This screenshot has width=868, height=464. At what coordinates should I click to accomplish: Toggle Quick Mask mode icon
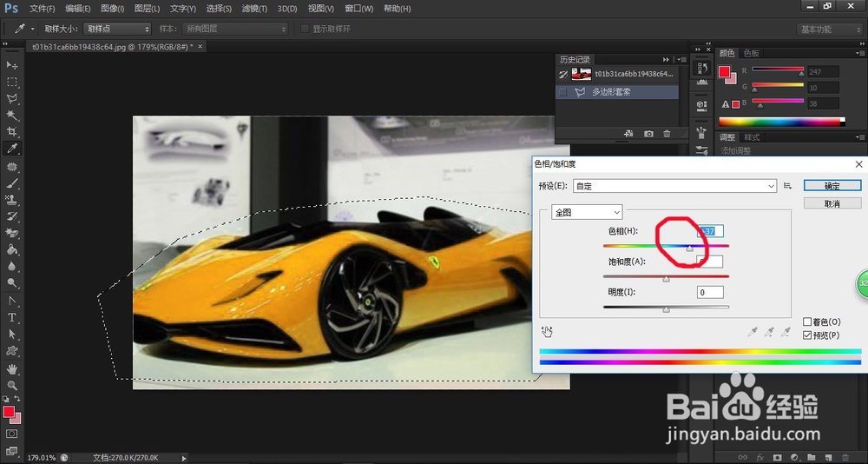click(x=11, y=434)
